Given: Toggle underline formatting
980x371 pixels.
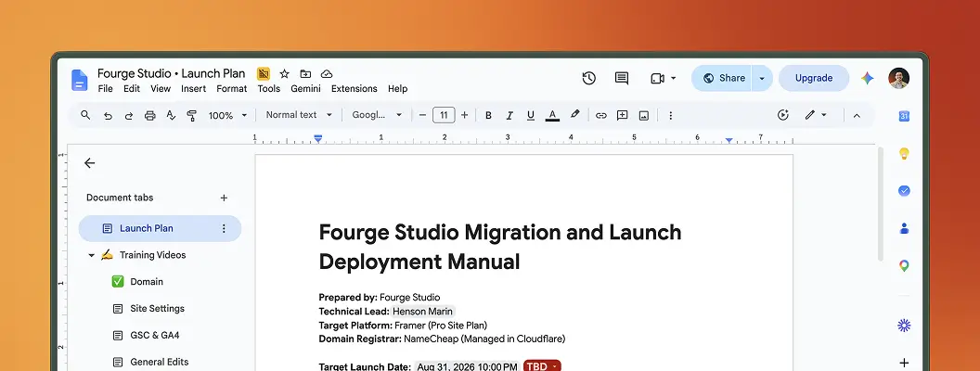Looking at the screenshot, I should [531, 116].
